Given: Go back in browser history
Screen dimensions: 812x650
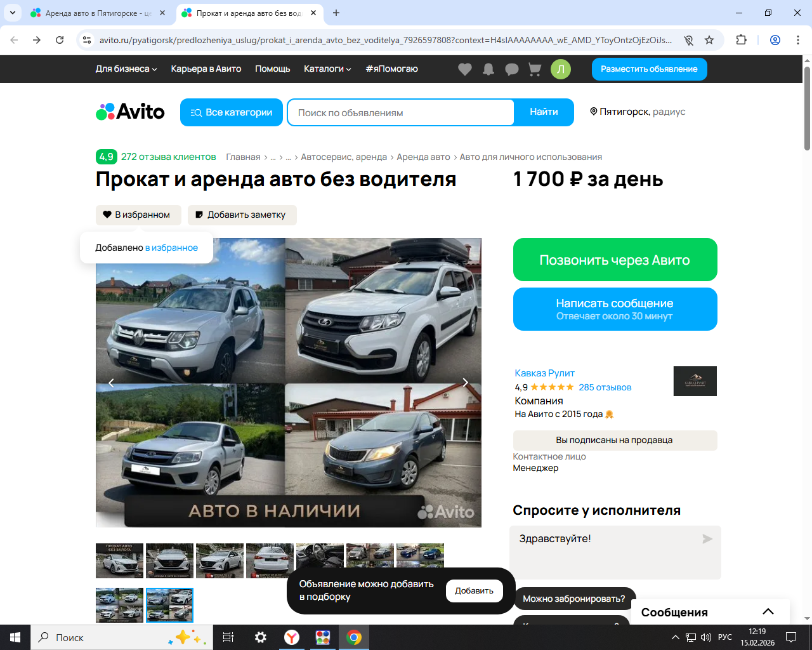Looking at the screenshot, I should coord(14,40).
